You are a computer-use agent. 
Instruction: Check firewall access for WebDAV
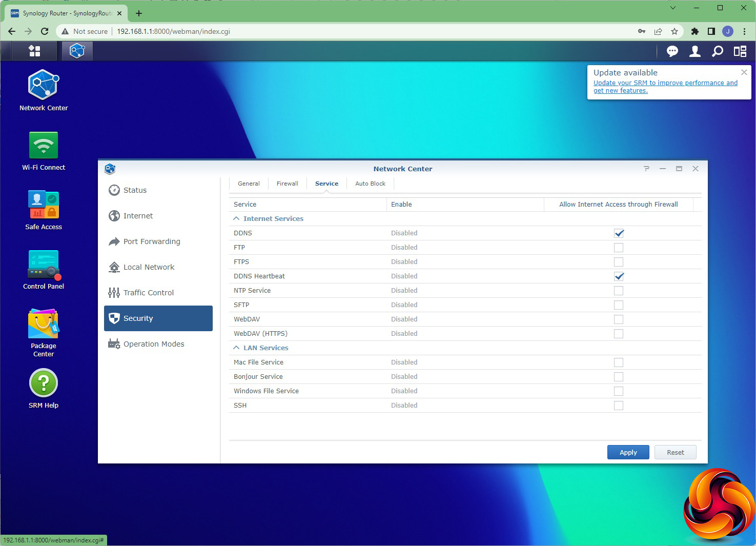[x=619, y=319]
